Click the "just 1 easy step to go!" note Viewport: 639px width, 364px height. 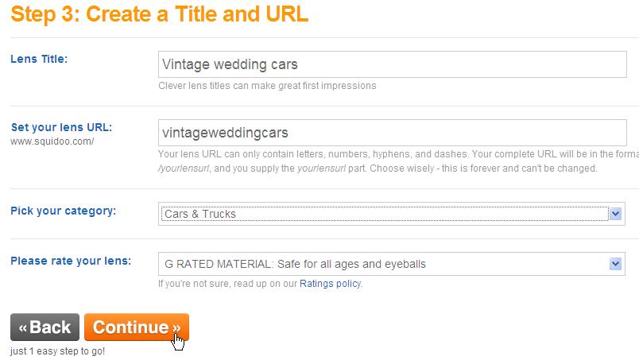coord(57,350)
